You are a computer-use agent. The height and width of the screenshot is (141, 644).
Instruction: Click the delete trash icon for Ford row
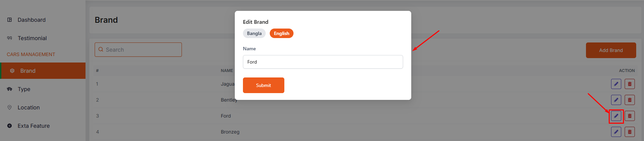[x=629, y=116]
